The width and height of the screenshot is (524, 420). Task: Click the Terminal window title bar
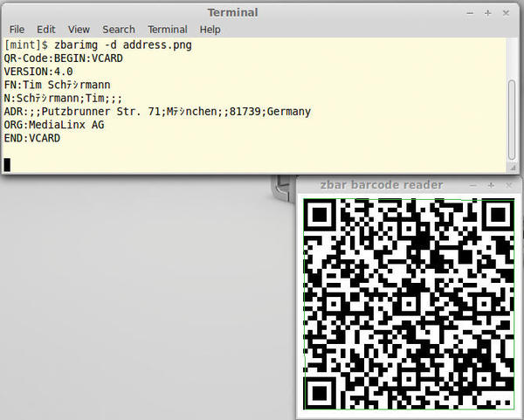[x=232, y=13]
